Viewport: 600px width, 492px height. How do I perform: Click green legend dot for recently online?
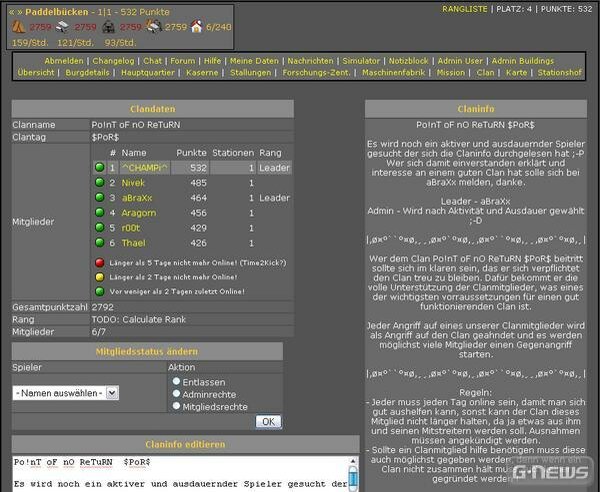pyautogui.click(x=99, y=292)
